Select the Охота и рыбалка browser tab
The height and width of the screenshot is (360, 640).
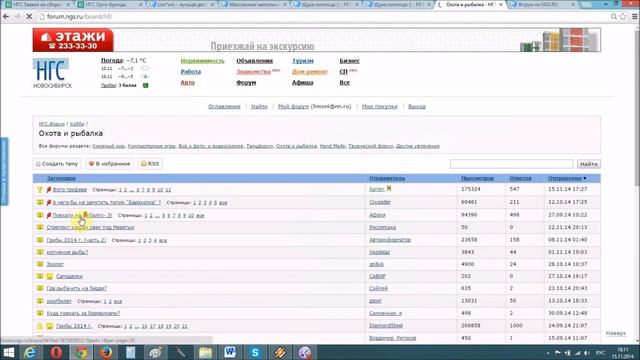click(469, 4)
